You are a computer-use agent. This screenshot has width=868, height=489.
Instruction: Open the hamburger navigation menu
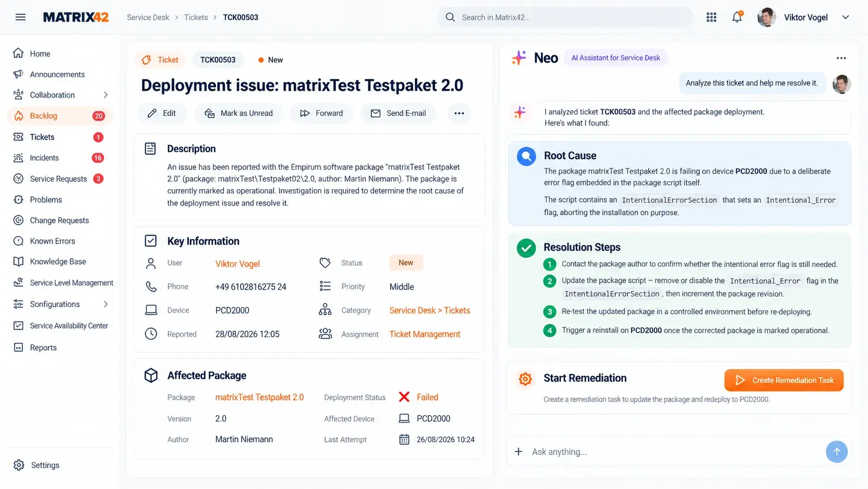click(21, 17)
